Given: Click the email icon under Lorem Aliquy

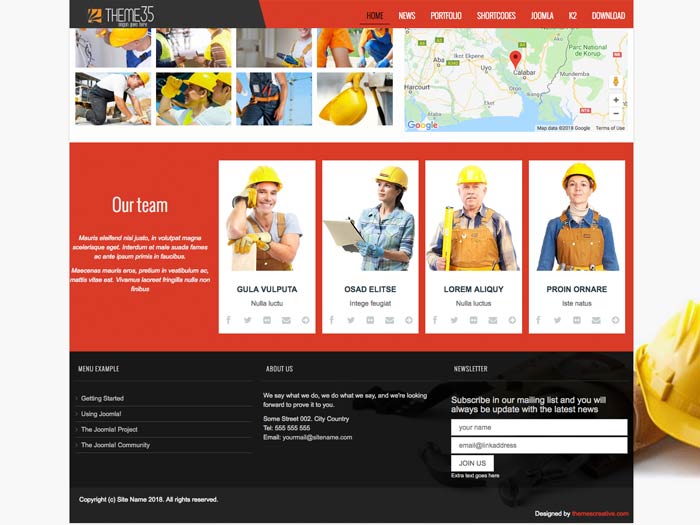Looking at the screenshot, I should 492,320.
